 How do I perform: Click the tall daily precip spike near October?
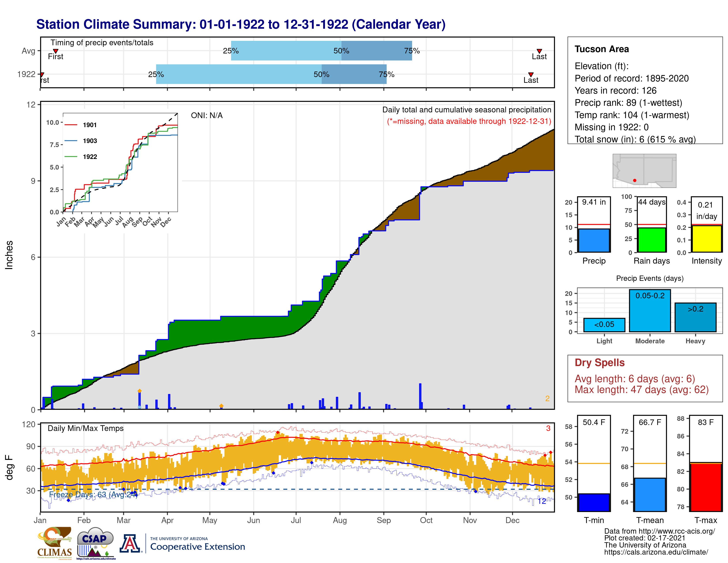click(x=420, y=396)
